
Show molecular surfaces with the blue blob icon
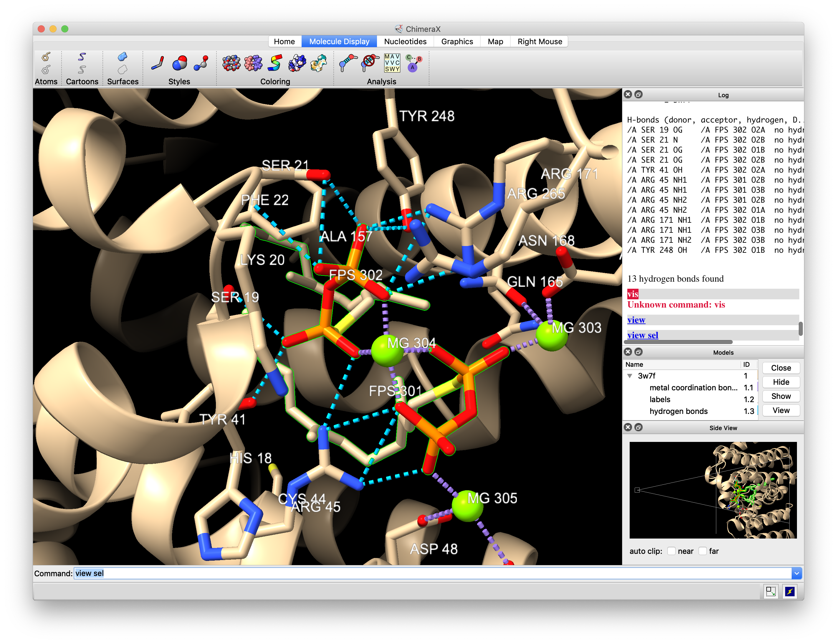tap(123, 57)
